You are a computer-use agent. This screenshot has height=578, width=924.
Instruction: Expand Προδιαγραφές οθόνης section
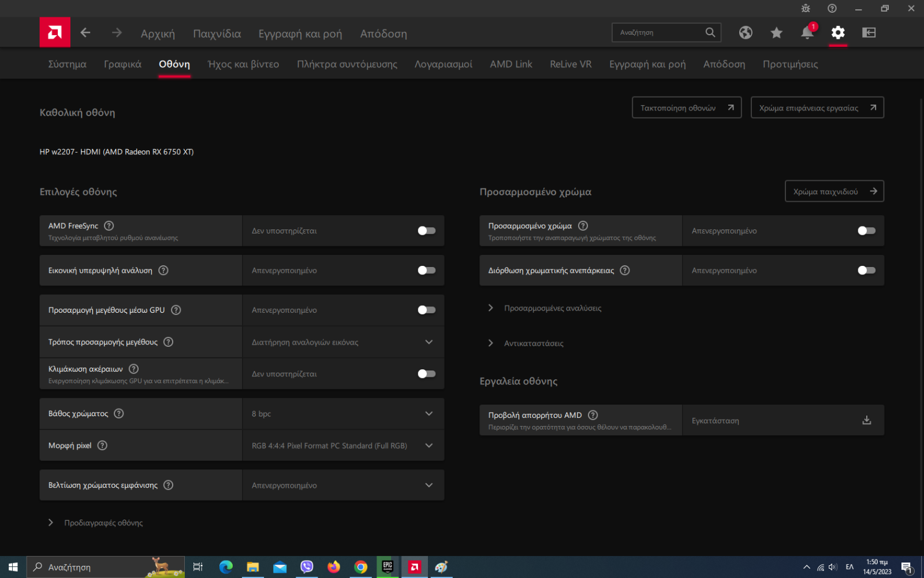pyautogui.click(x=96, y=523)
